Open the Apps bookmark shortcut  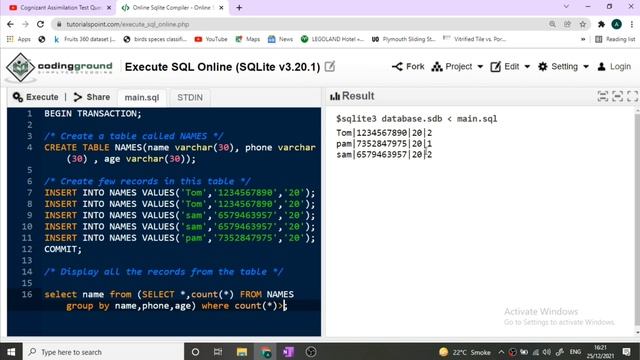point(19,39)
